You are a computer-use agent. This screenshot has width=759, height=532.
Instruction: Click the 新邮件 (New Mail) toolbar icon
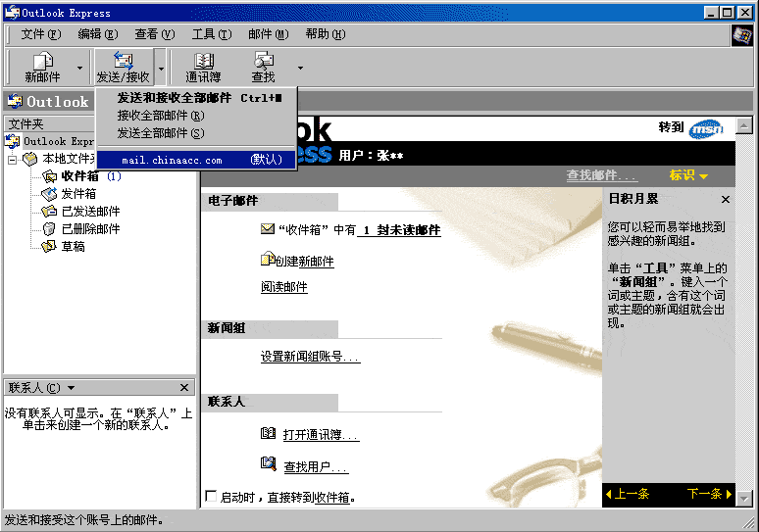click(x=42, y=62)
